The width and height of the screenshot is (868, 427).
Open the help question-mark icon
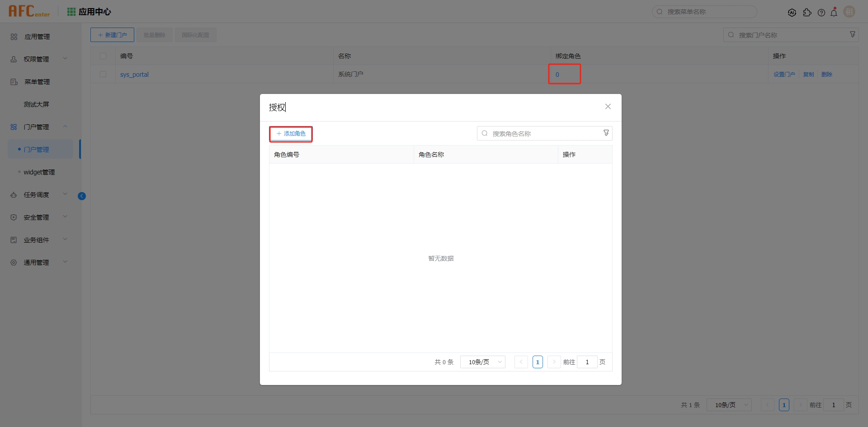coord(822,12)
